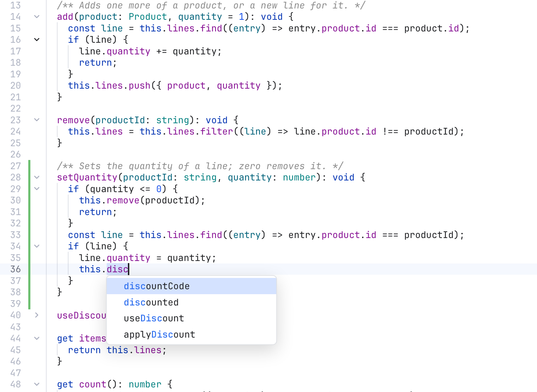Viewport: 537px width, 392px height.
Task: Collapse setQuantity fold arrow on line 28
Action: pyautogui.click(x=37, y=177)
